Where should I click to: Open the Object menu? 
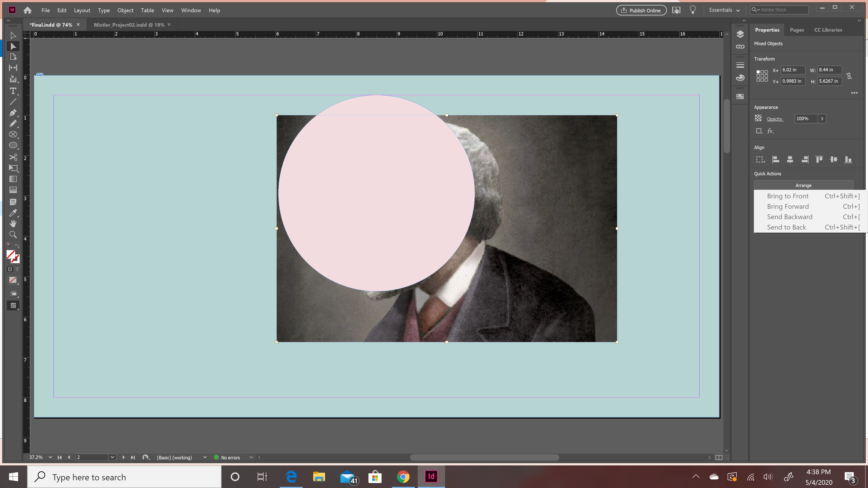coord(125,10)
